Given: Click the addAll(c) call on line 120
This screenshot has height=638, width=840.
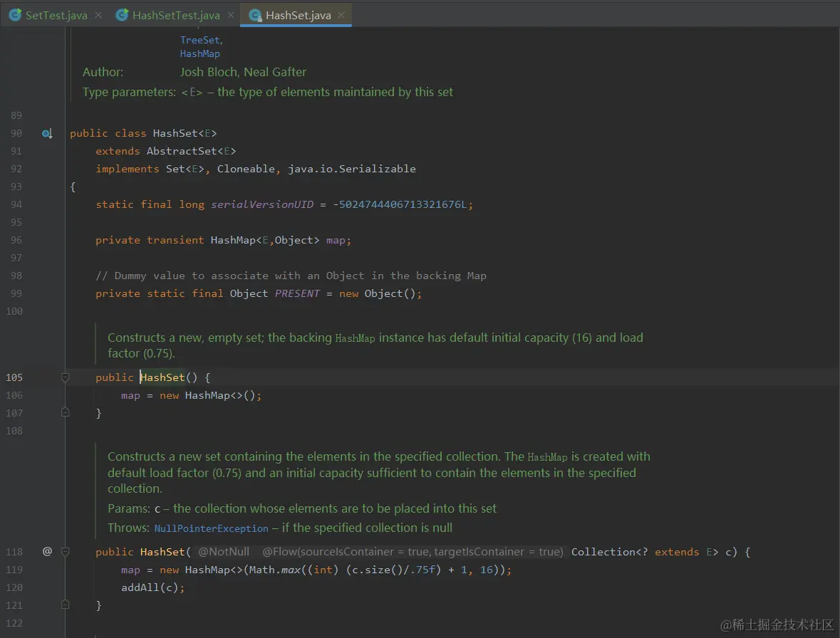Looking at the screenshot, I should point(150,587).
